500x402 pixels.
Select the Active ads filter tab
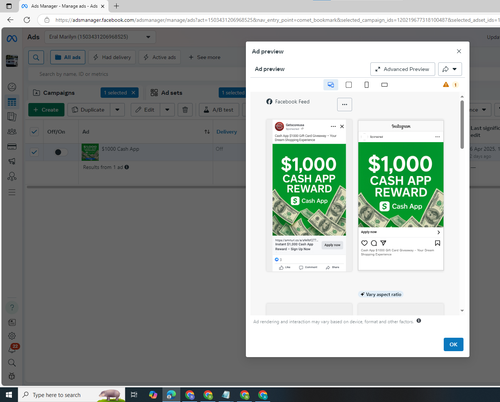tap(160, 57)
